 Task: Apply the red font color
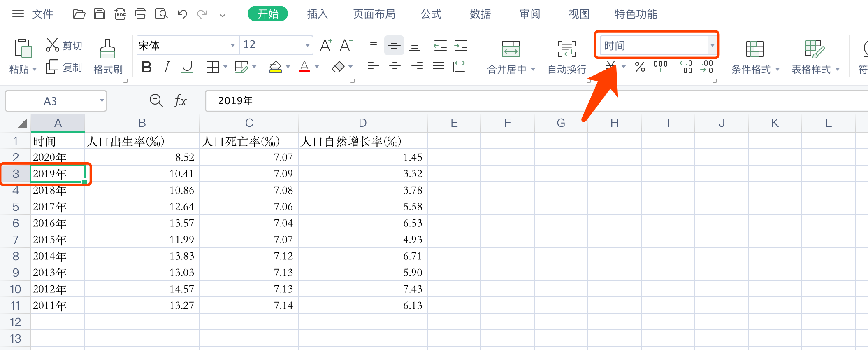304,67
